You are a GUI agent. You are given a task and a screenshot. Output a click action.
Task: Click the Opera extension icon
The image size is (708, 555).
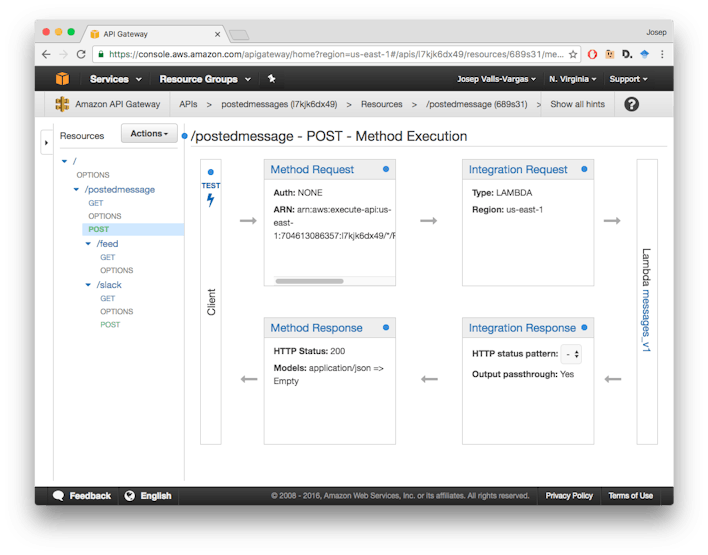tap(592, 54)
